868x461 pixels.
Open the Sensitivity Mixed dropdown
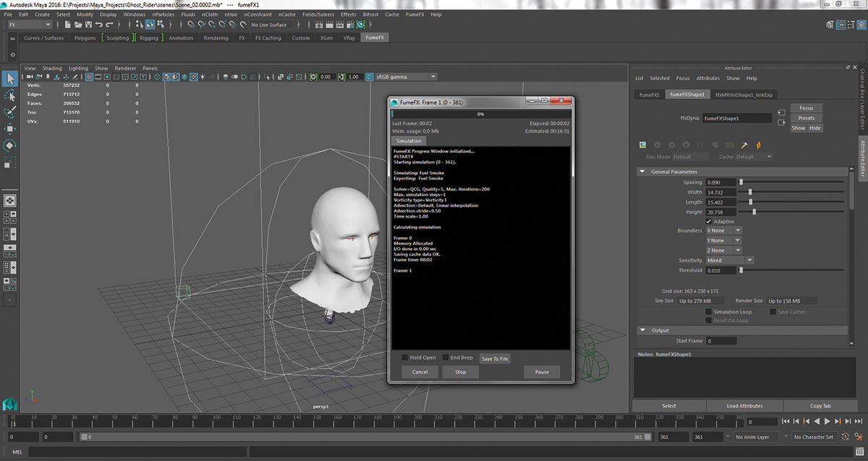(730, 260)
